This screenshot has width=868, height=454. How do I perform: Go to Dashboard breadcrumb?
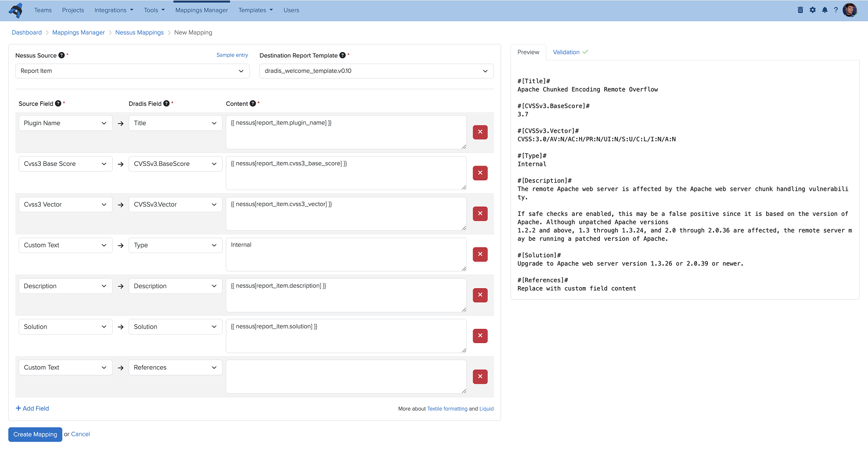[x=27, y=33]
